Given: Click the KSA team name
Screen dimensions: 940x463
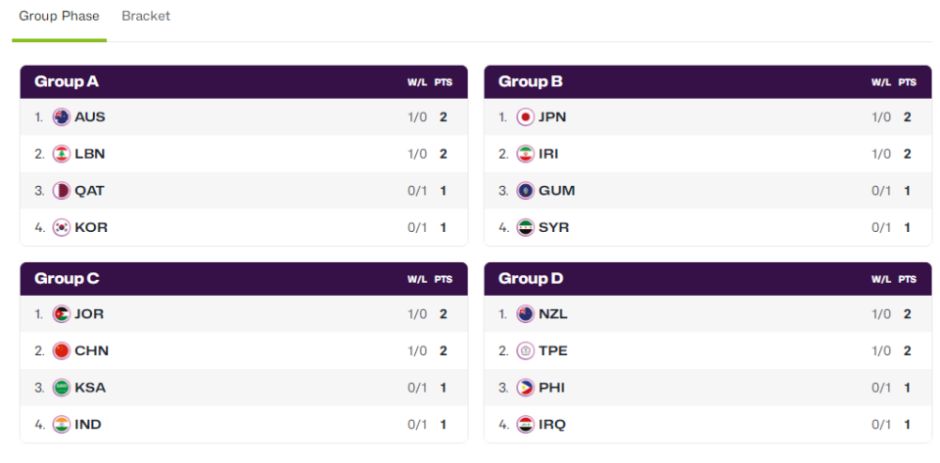Looking at the screenshot, I should pos(90,388).
